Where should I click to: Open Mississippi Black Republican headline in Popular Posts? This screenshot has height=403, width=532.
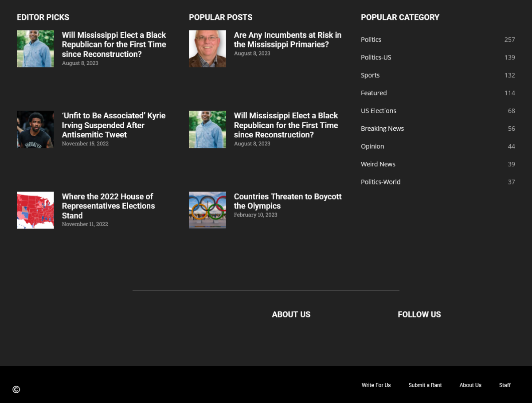[286, 125]
